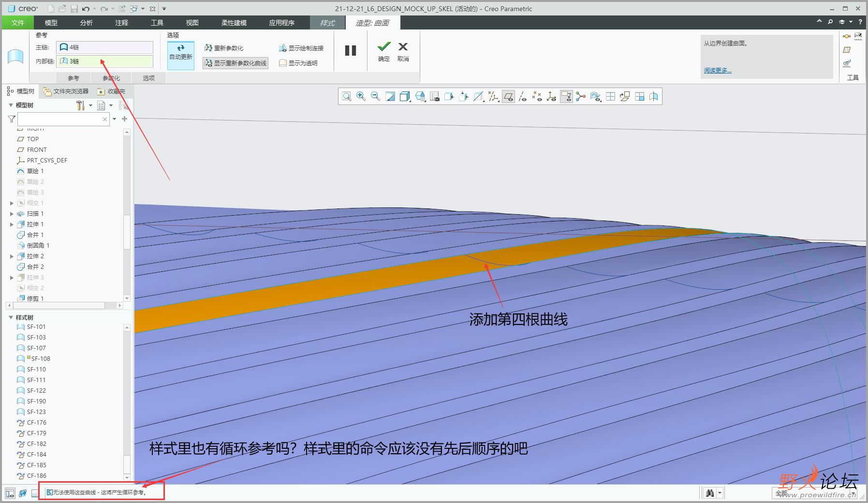Viewport: 868px width, 503px height.
Task: Click the Save icon in quick access
Action: [74, 9]
